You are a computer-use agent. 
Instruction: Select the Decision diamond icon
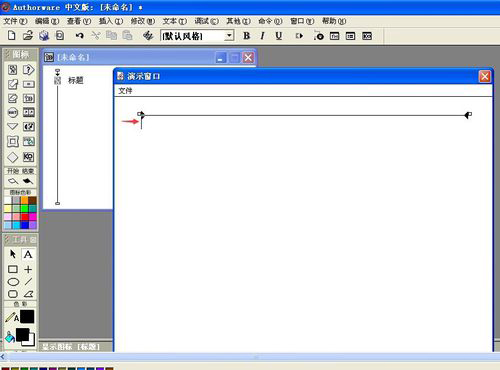tap(13, 157)
